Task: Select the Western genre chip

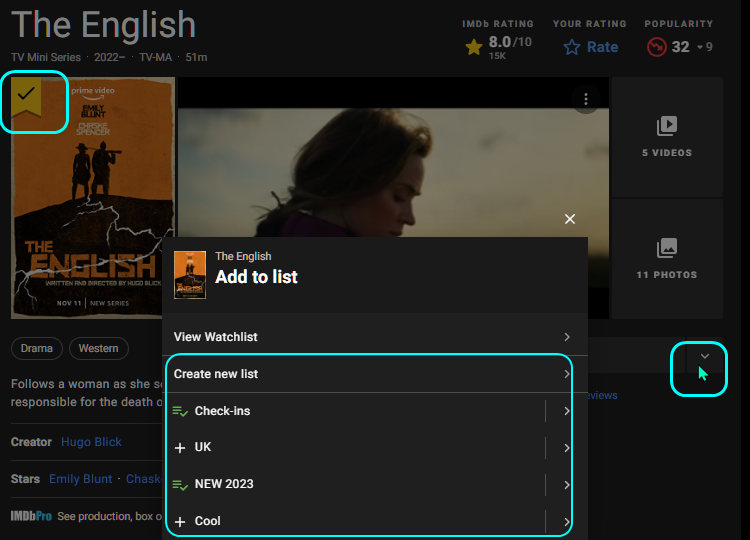Action: (x=99, y=348)
